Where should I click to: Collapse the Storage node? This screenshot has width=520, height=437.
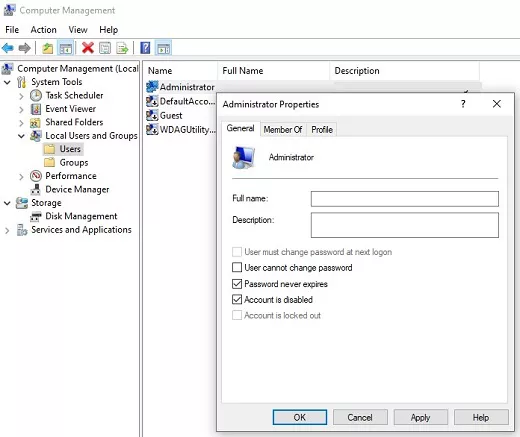point(7,203)
